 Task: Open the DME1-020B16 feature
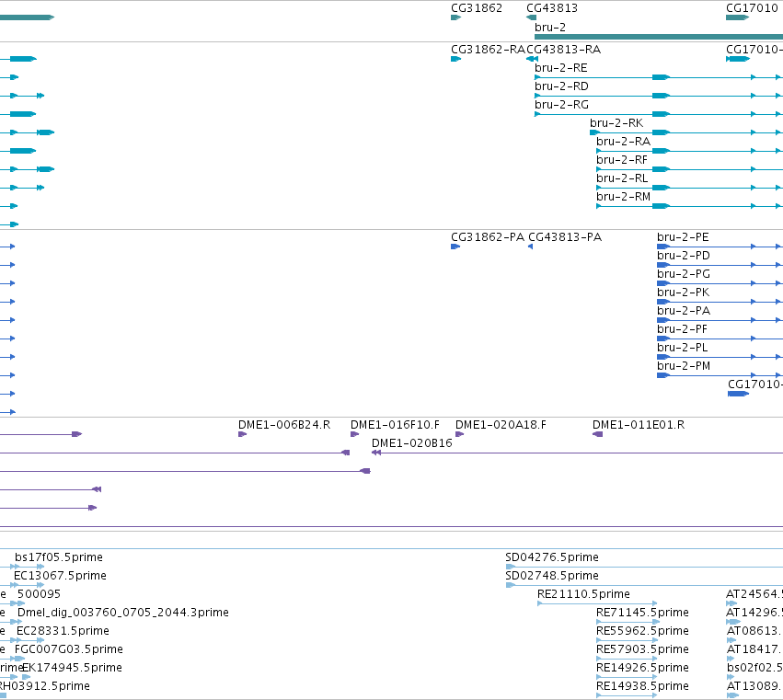tap(412, 443)
